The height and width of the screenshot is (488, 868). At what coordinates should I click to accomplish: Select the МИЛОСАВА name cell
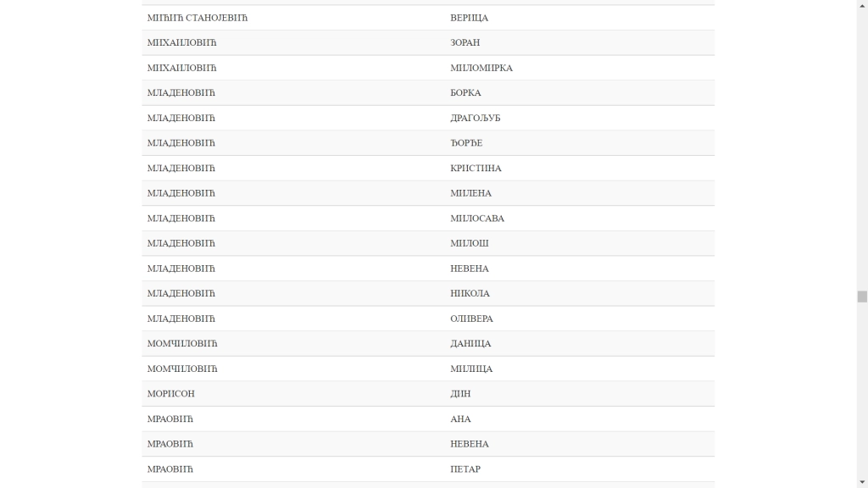477,219
